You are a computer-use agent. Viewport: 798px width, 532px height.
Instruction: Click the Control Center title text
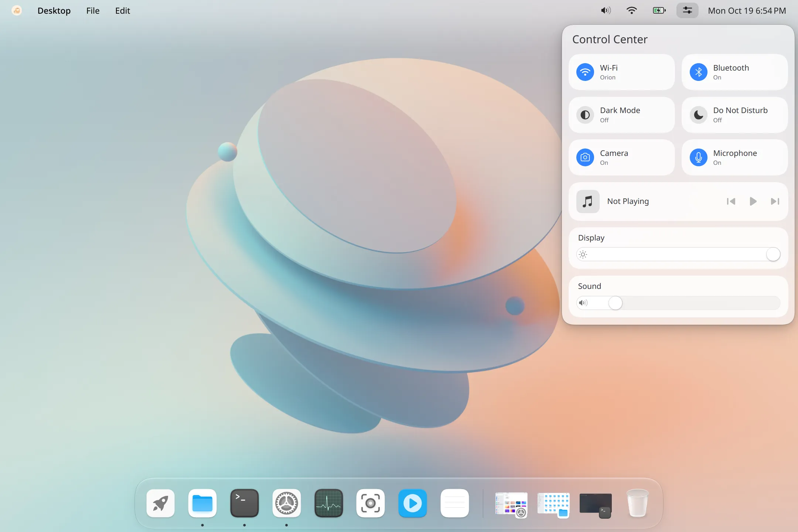[610, 40]
